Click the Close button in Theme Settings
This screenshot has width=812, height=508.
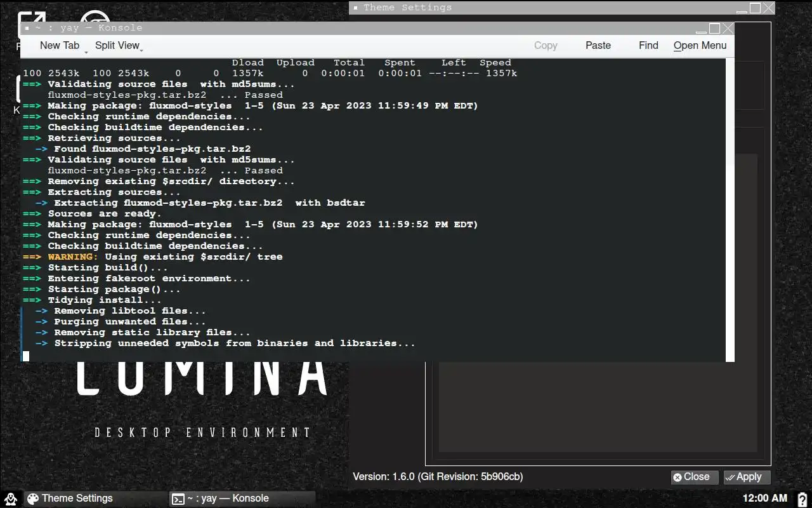tap(695, 477)
